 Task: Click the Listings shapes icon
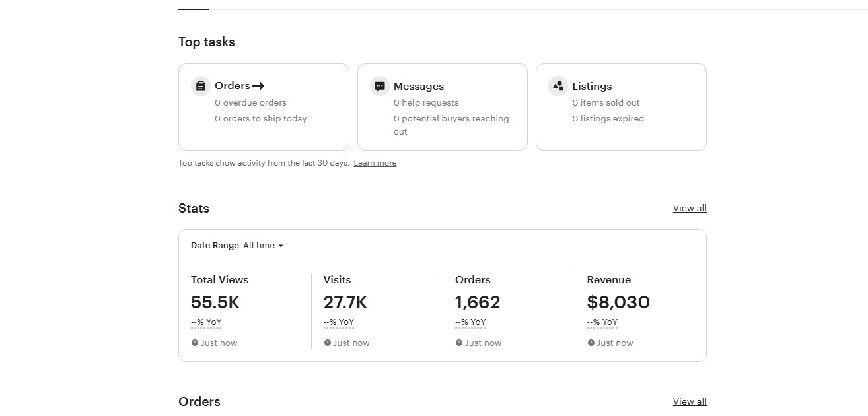558,87
